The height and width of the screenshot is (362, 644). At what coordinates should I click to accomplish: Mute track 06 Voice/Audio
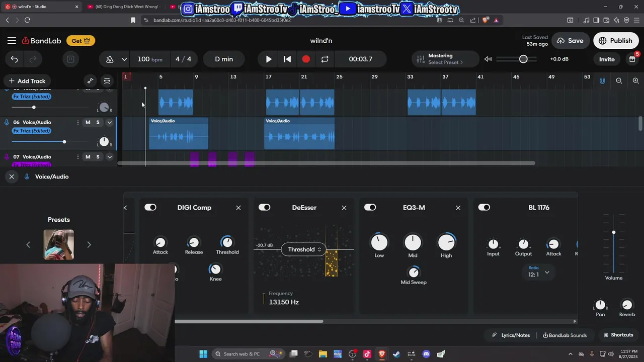[88, 122]
